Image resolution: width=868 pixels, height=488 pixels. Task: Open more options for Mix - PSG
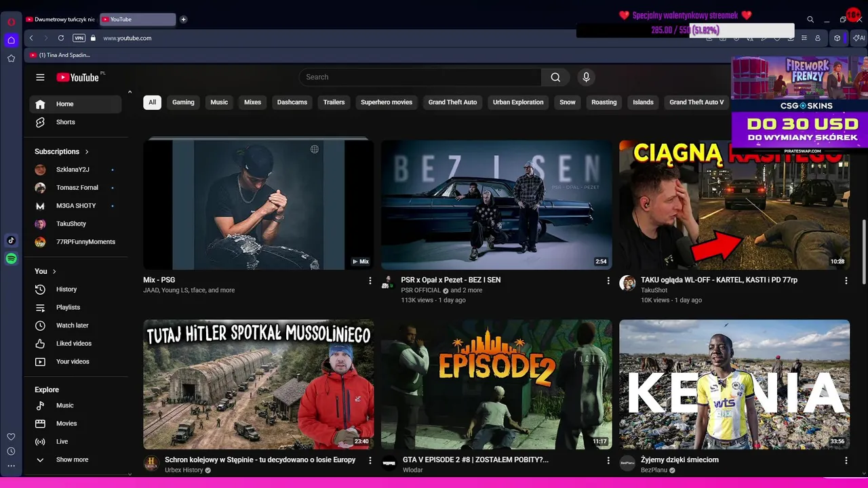(x=370, y=281)
